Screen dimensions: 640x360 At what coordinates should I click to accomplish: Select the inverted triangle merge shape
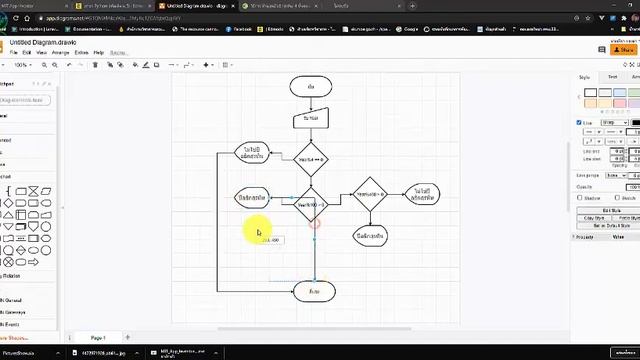(x=9, y=227)
